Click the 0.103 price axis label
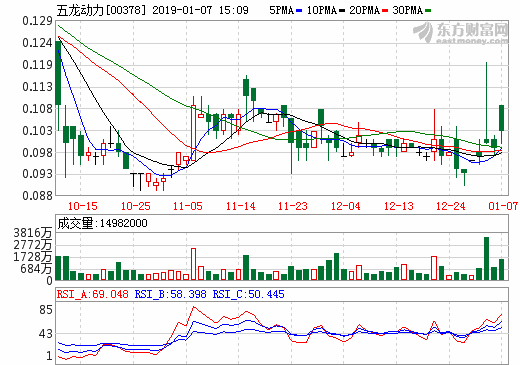This screenshot has height=365, width=520. pyautogui.click(x=37, y=130)
